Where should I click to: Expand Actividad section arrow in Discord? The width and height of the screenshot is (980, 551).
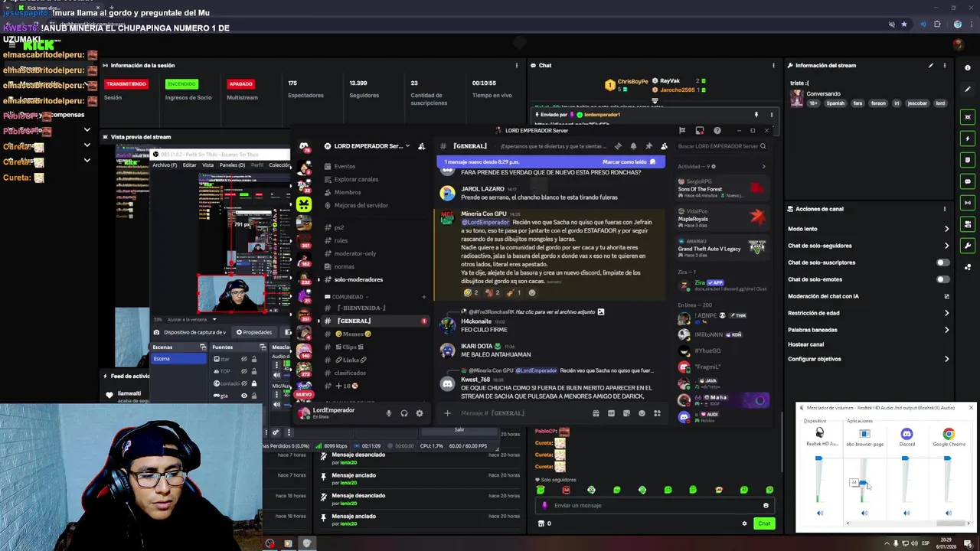(x=763, y=166)
